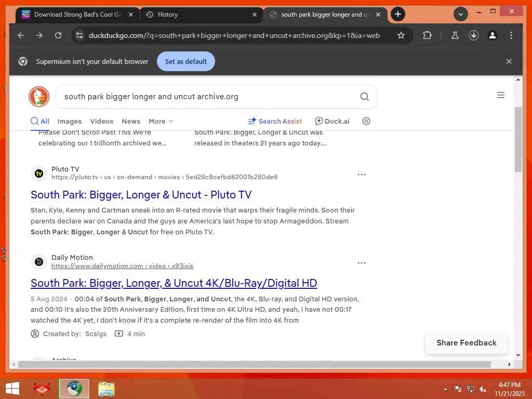Click the horizontal scrollbar thumb

point(255,364)
